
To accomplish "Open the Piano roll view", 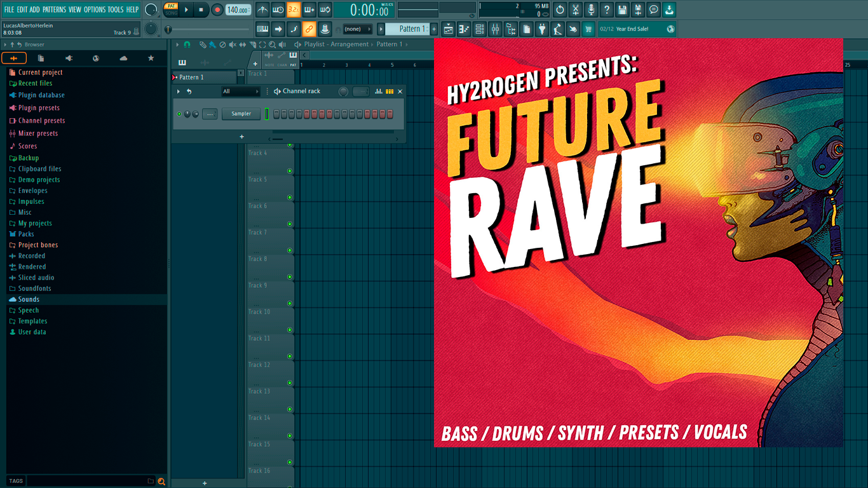I will pos(464,29).
